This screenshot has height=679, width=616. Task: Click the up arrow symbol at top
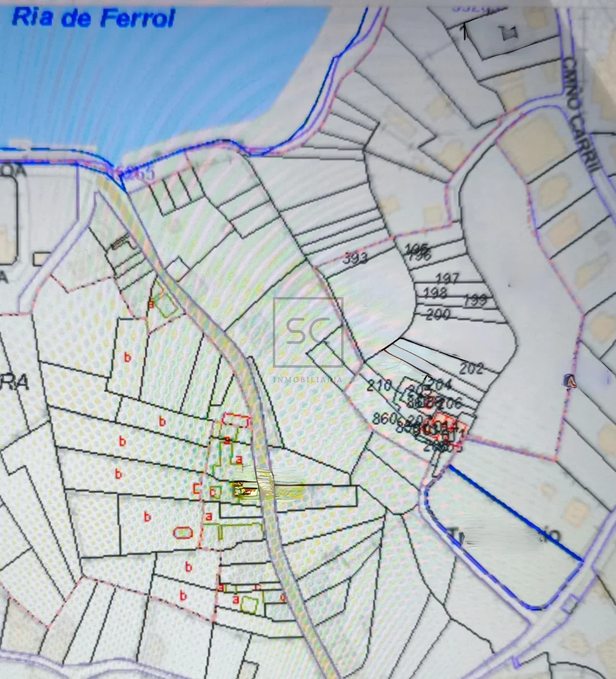coord(465,30)
